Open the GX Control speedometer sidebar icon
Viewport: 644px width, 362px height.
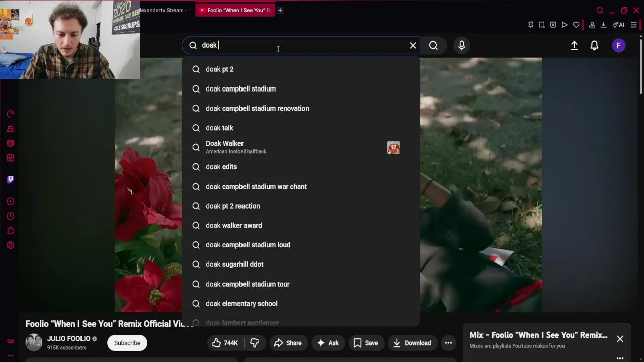coord(10,114)
